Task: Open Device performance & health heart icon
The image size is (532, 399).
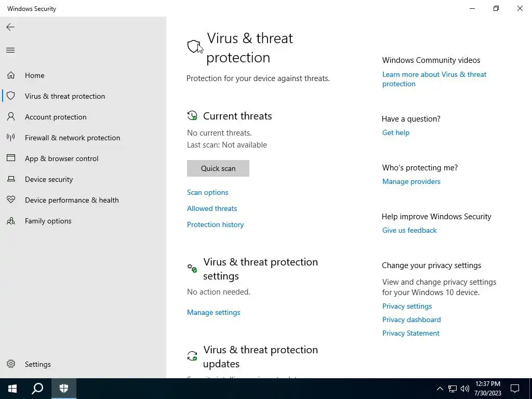Action: (11, 200)
